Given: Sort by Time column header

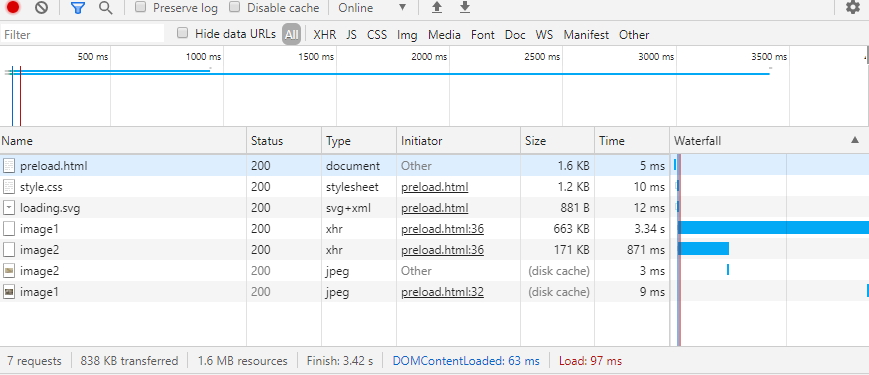Looking at the screenshot, I should (x=632, y=141).
